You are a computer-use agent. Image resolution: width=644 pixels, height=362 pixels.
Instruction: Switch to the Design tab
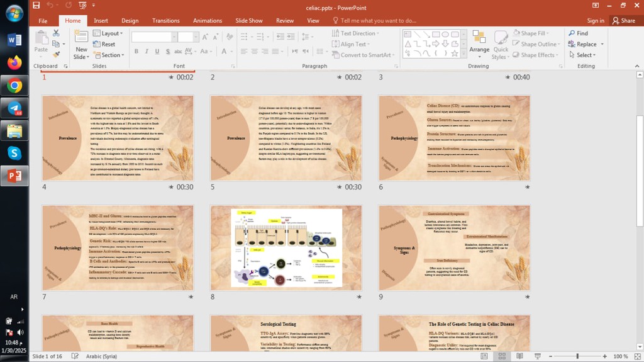pyautogui.click(x=130, y=21)
